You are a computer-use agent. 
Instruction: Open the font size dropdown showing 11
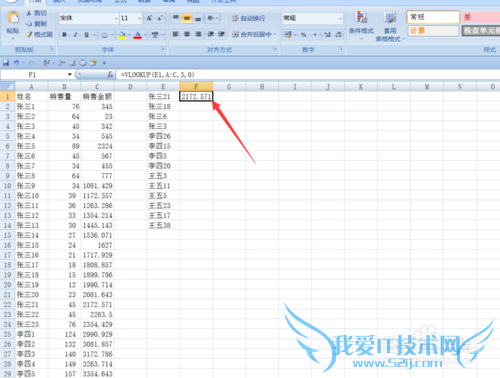tap(139, 18)
